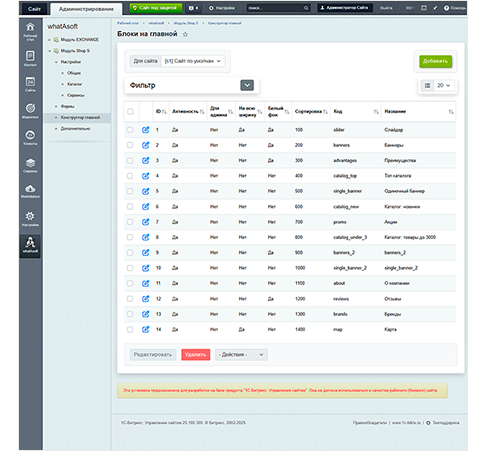Click the green Добавить button

click(435, 61)
